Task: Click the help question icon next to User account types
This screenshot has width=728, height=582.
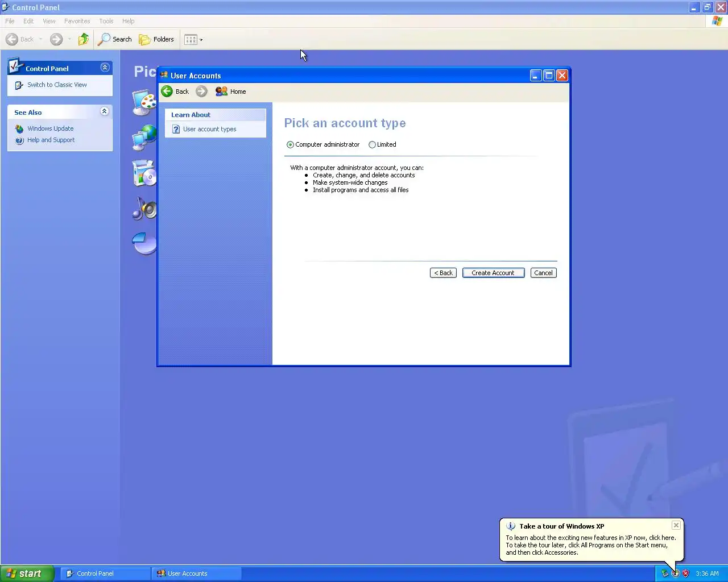Action: pyautogui.click(x=176, y=130)
